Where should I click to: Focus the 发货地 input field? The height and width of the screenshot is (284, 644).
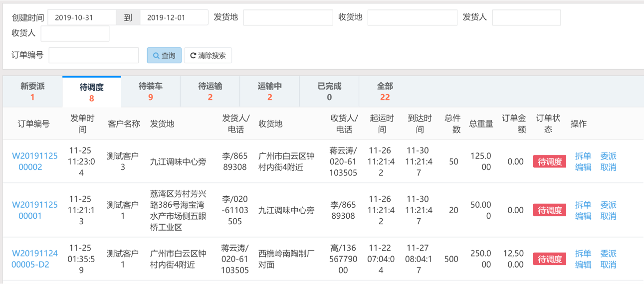(x=288, y=17)
